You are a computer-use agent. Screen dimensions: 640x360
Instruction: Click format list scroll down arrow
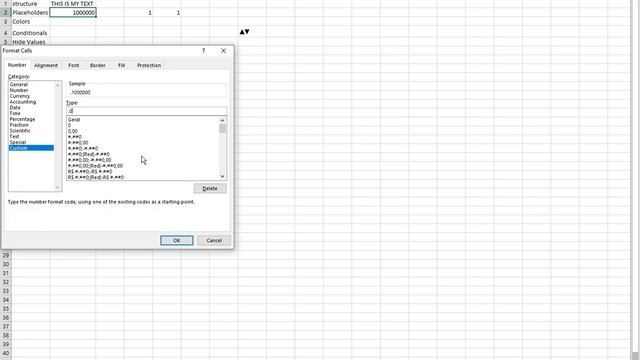click(222, 176)
